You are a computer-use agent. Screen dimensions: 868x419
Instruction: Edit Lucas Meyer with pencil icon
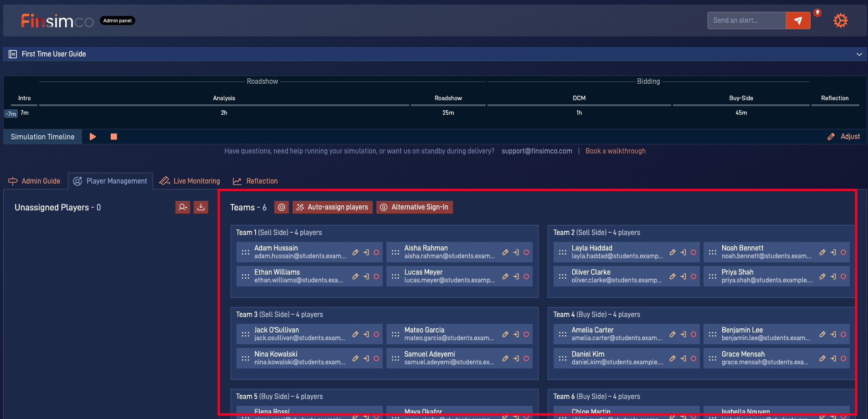[x=505, y=276]
